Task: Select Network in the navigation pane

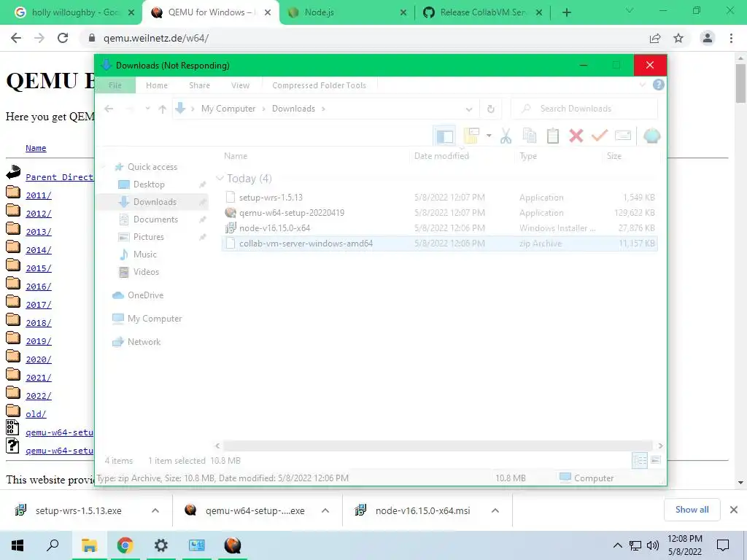Action: 144,342
